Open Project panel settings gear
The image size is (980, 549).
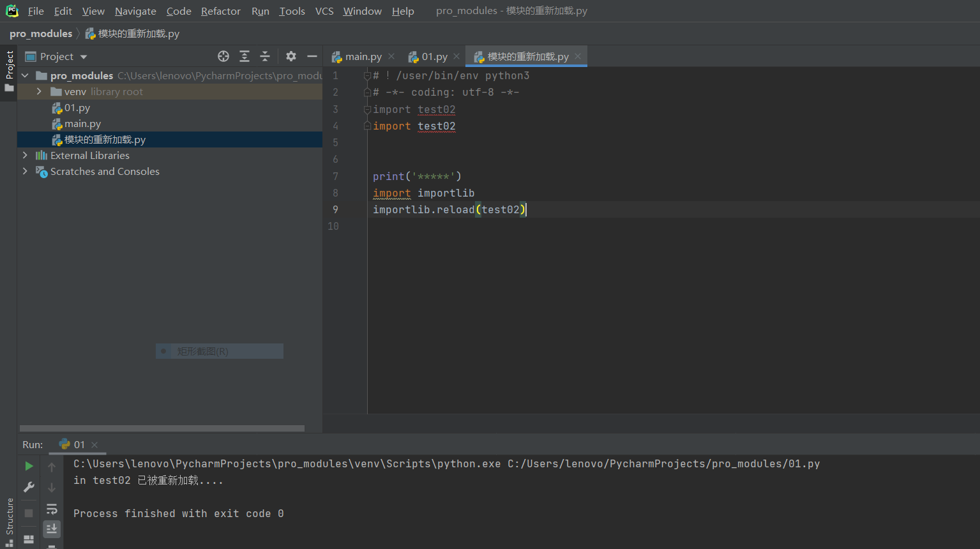[x=291, y=56]
